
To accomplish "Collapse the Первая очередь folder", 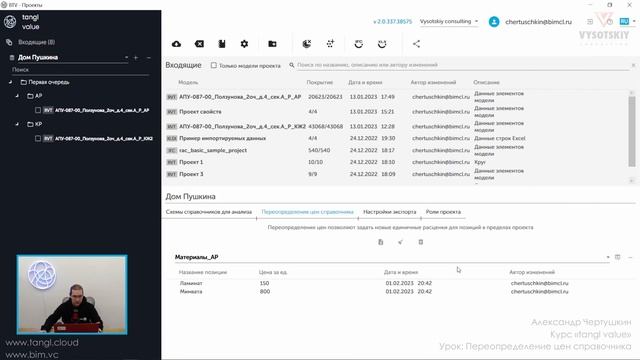I will 10,82.
